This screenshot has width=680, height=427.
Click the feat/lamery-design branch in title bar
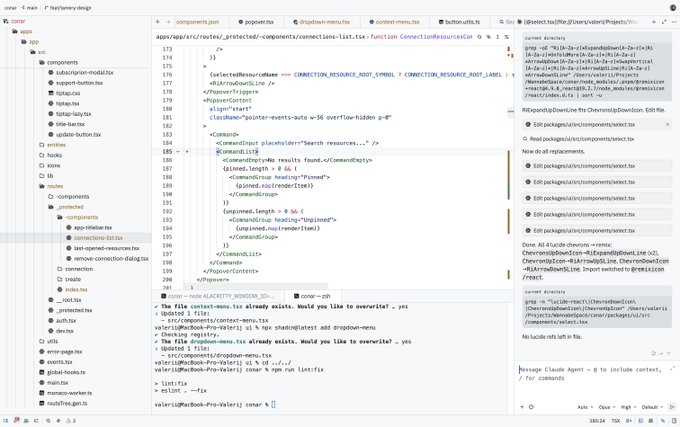click(x=68, y=8)
